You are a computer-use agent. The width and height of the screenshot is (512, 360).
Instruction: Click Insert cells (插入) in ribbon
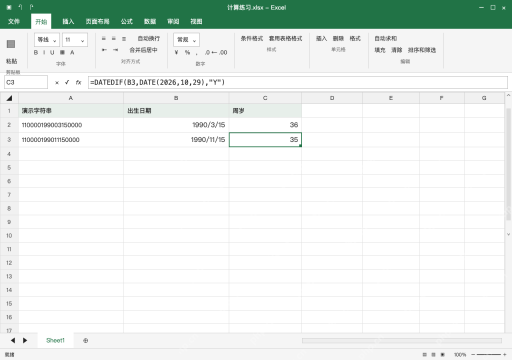(x=321, y=39)
